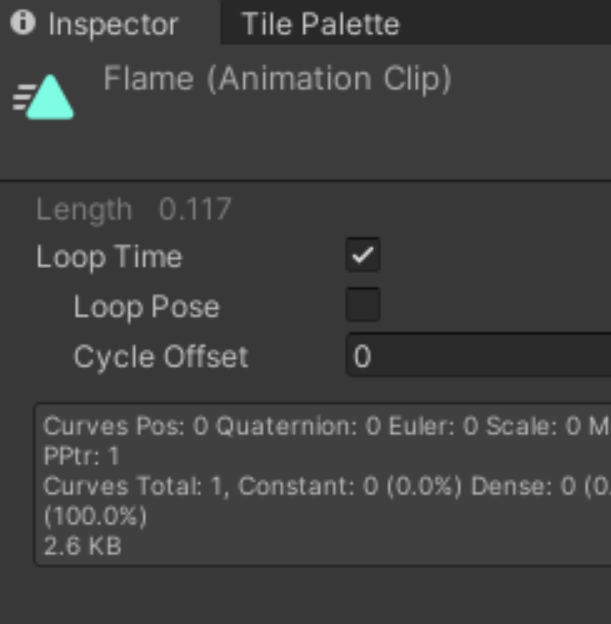Switch to the Inspector tab
Screen dimensions: 611x624
pyautogui.click(x=112, y=24)
